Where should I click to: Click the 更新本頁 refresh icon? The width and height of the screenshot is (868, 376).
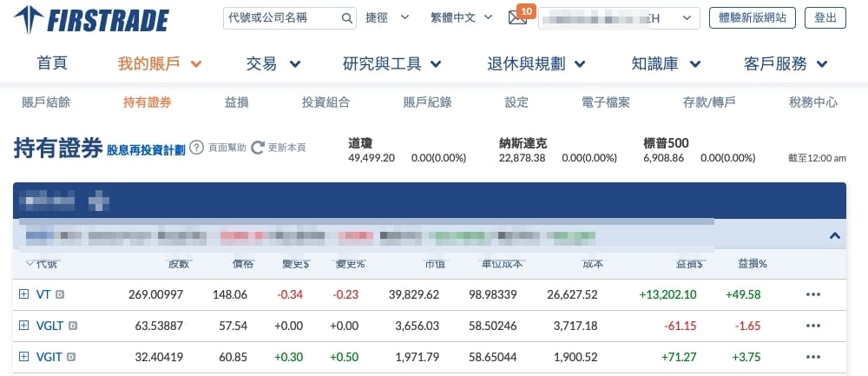(x=257, y=148)
